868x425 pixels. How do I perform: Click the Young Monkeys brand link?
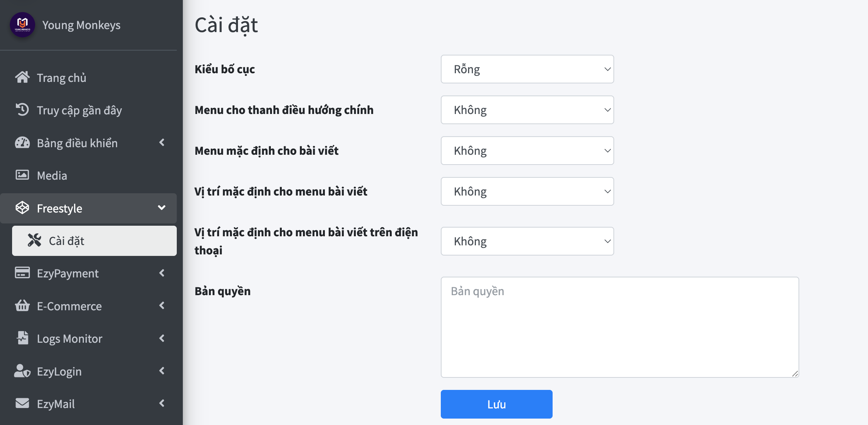[81, 25]
